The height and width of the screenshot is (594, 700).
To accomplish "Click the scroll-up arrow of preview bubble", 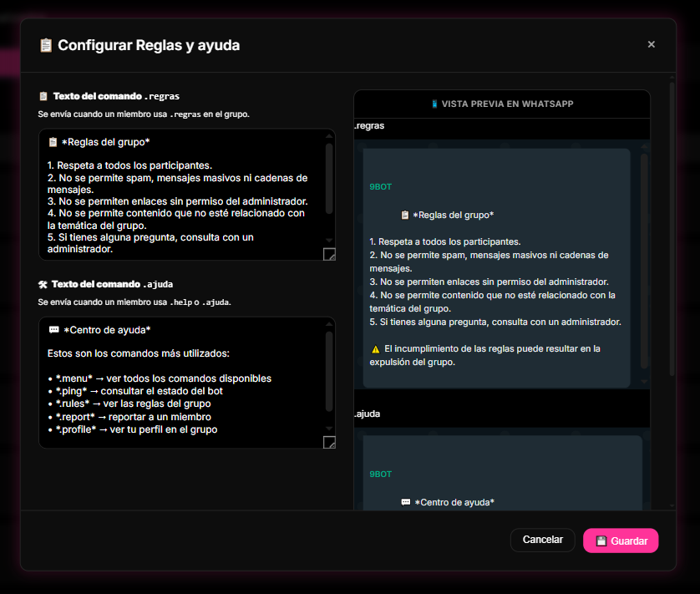I will [644, 146].
